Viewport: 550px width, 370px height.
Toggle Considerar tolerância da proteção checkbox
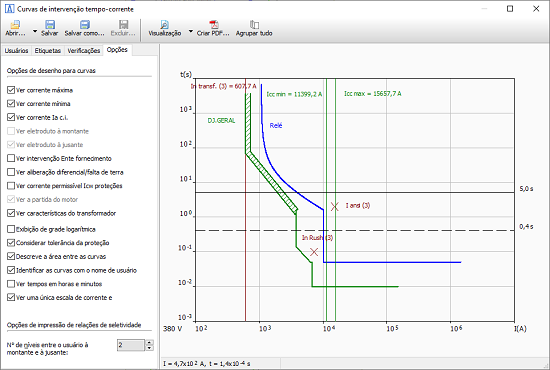coord(11,243)
